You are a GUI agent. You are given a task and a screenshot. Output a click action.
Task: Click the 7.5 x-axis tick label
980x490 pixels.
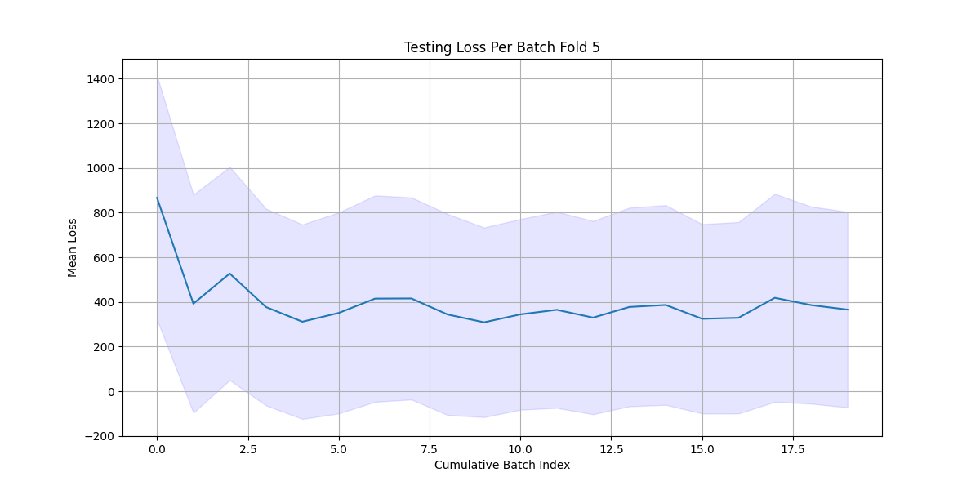pyautogui.click(x=430, y=448)
